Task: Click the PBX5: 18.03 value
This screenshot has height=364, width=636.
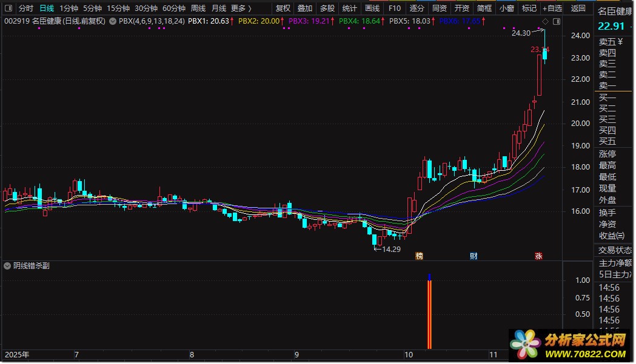Action: point(410,21)
